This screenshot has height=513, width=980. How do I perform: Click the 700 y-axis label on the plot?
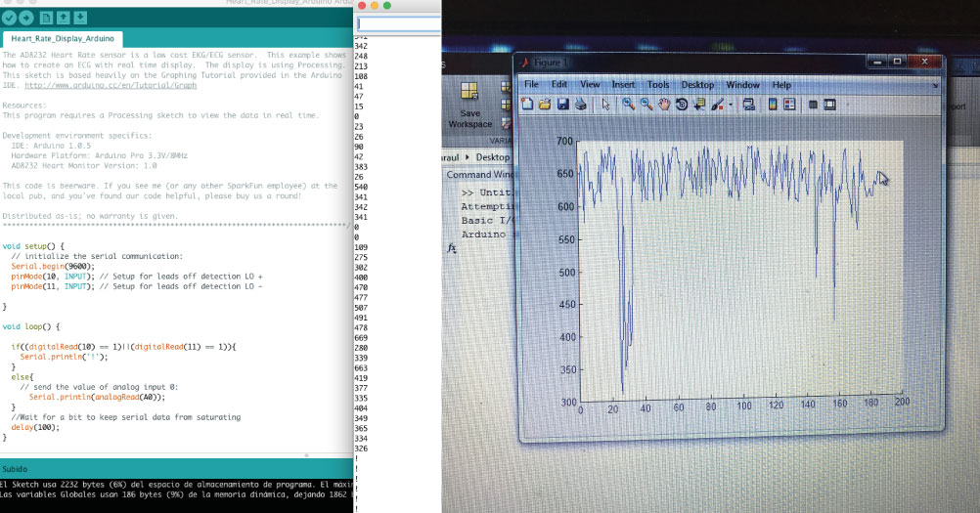pyautogui.click(x=564, y=141)
